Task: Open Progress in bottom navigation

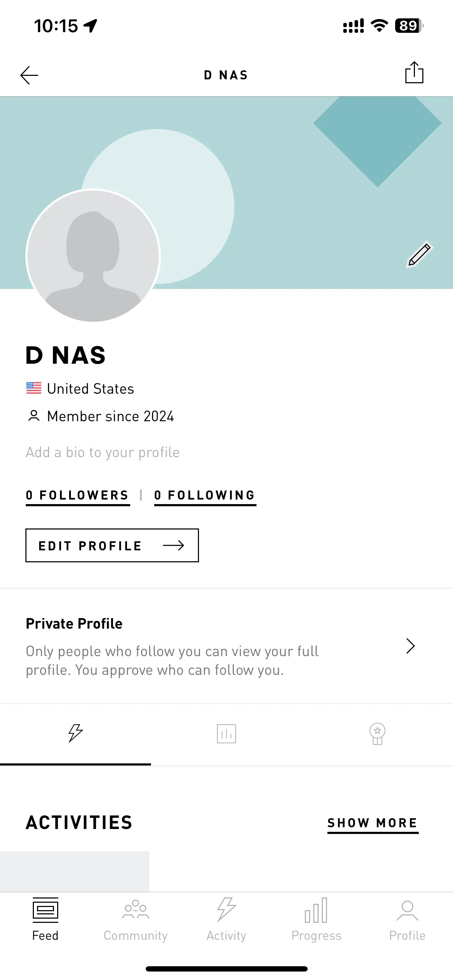Action: tap(316, 919)
